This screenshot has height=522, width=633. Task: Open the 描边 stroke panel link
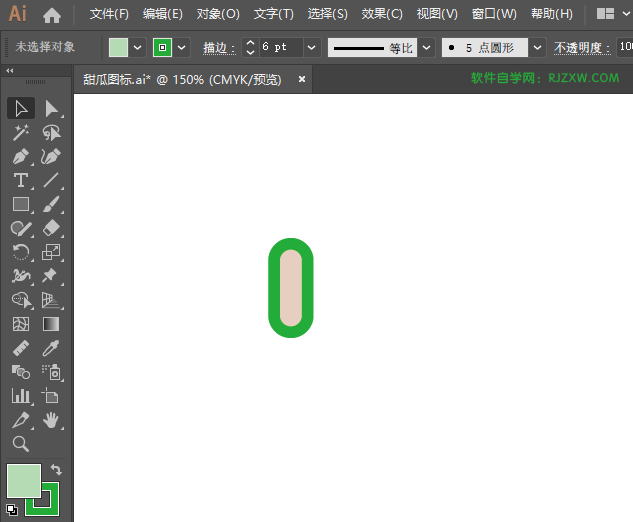[219, 48]
